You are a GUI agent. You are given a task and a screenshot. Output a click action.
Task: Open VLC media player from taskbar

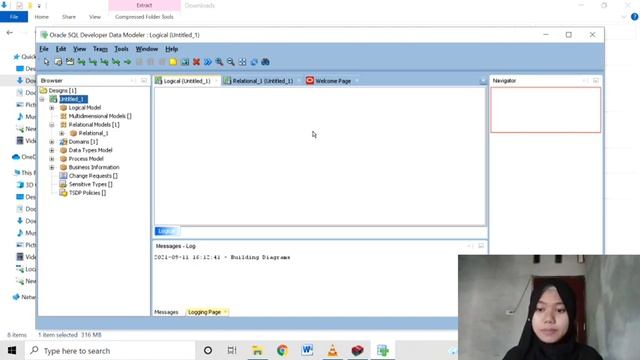pos(333,350)
